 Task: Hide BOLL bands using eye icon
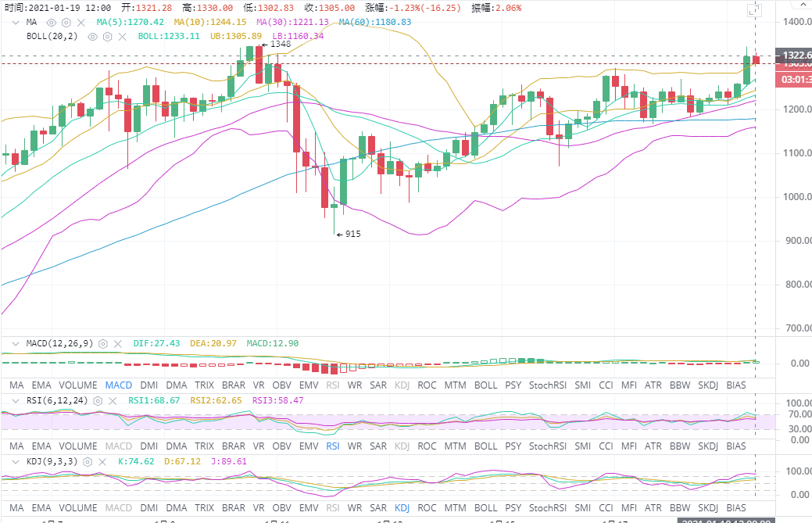93,37
